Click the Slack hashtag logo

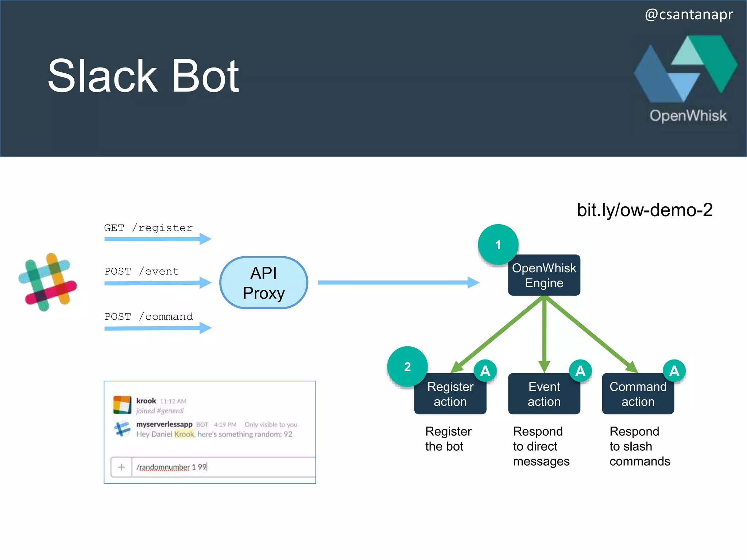(48, 282)
